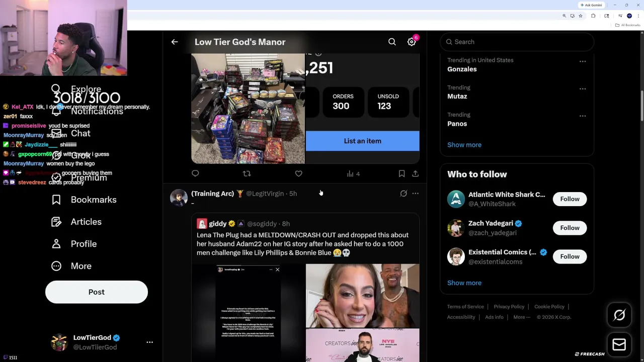Close the Instagram story X icon in image
Screen dimensions: 644x362
click(x=277, y=269)
